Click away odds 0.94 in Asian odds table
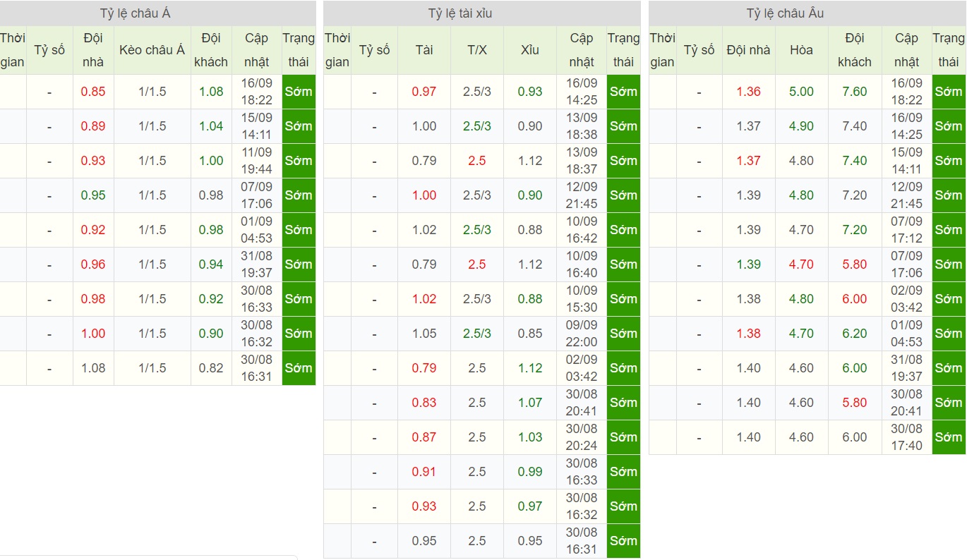 click(x=211, y=264)
